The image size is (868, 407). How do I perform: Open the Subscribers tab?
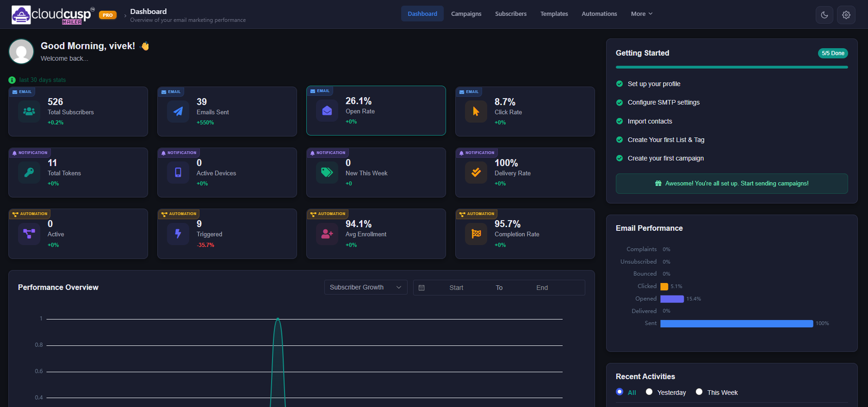click(x=510, y=14)
